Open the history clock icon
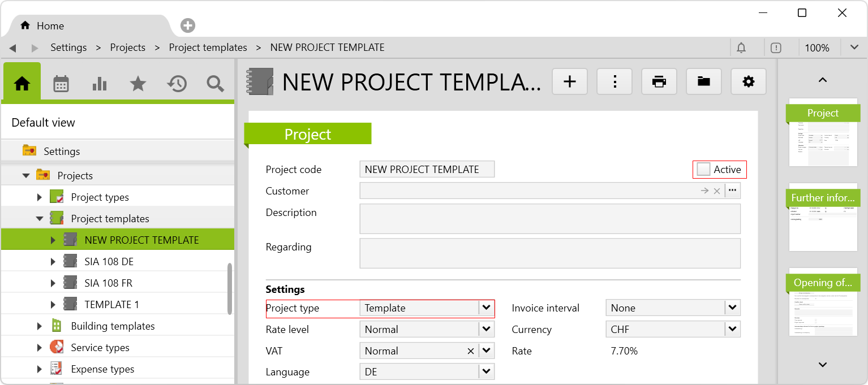 177,84
